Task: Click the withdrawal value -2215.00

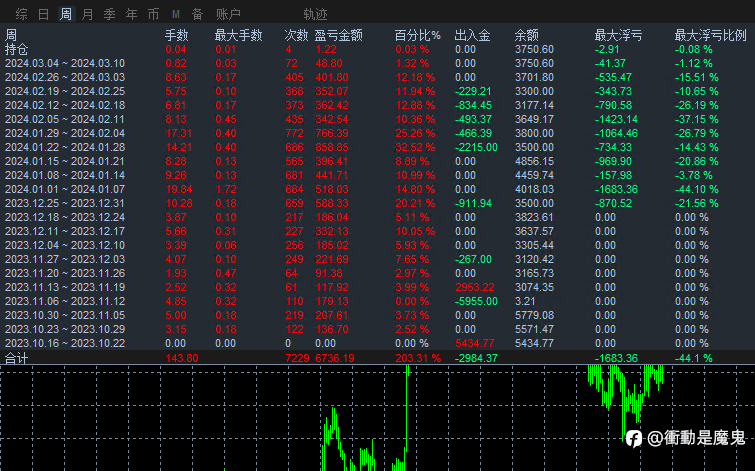Action: pyautogui.click(x=476, y=147)
